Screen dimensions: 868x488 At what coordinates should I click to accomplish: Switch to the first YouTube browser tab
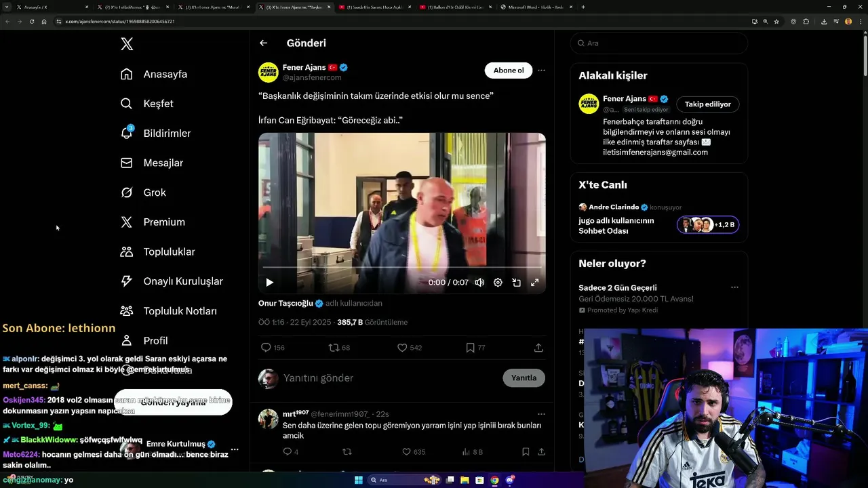(374, 7)
